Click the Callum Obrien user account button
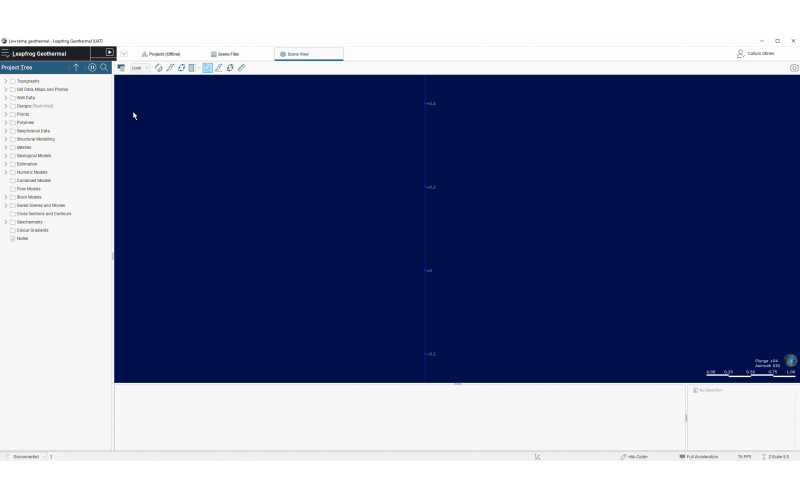Viewport: 800px width, 500px height. tap(756, 54)
